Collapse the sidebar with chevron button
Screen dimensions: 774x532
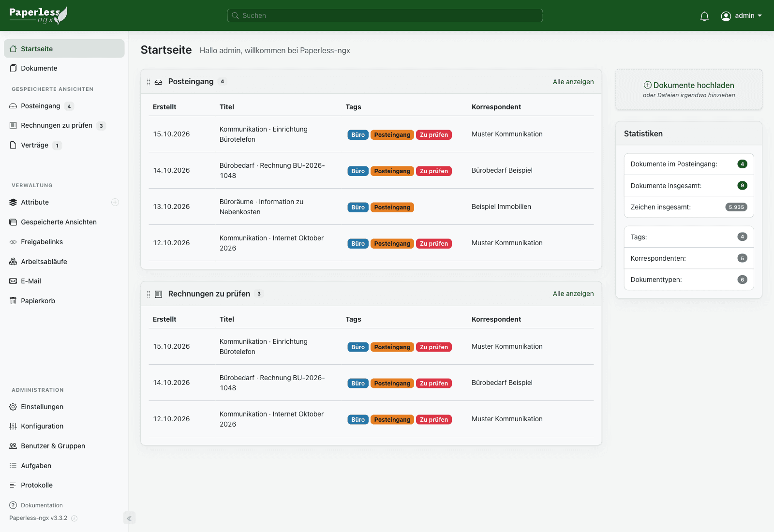(129, 518)
